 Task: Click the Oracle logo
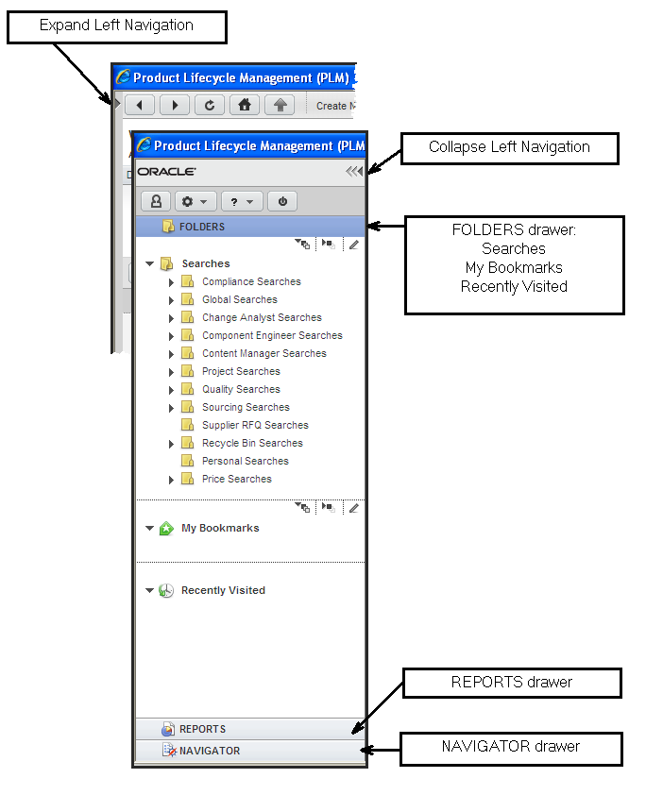coord(166,172)
